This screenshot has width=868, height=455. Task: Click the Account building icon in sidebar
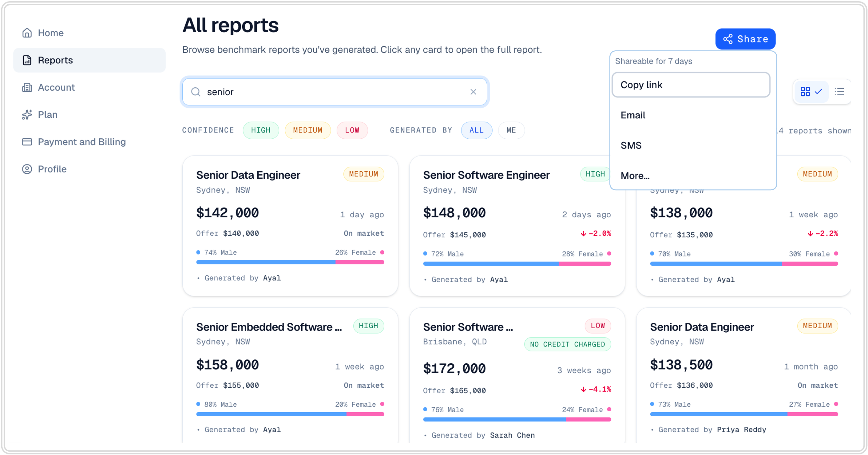pos(27,88)
